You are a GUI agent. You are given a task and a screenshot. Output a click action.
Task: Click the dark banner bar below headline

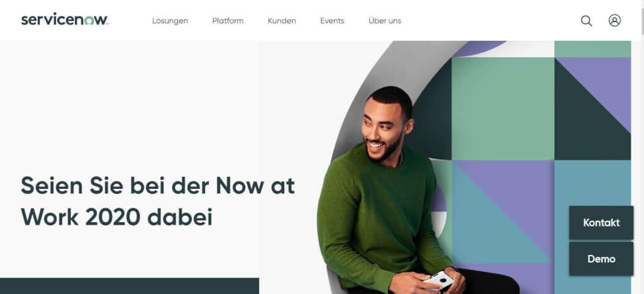click(x=130, y=286)
